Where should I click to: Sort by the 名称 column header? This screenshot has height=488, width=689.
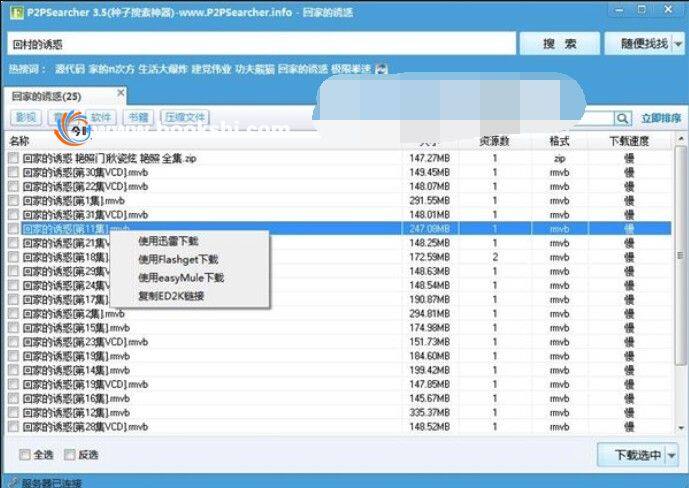click(19, 141)
